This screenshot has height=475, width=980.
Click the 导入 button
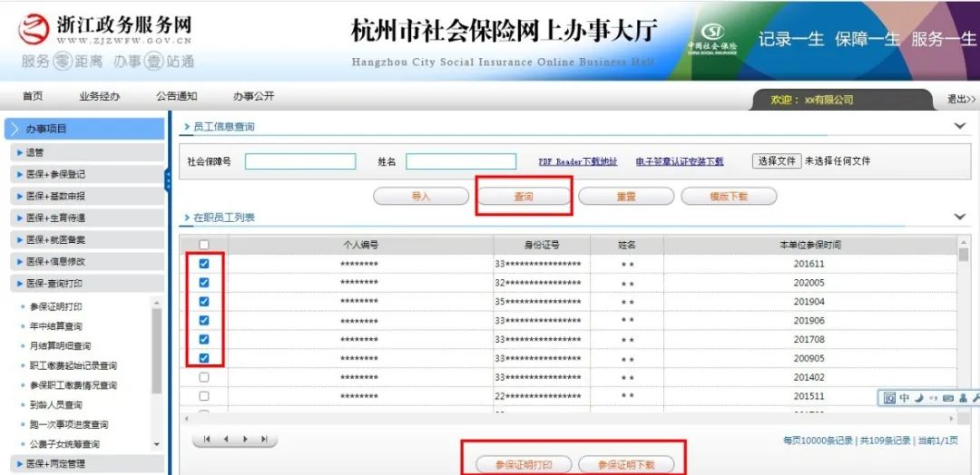(421, 196)
